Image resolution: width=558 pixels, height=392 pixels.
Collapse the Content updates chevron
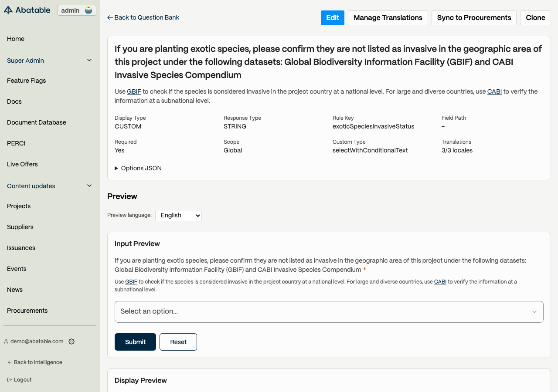click(x=89, y=186)
